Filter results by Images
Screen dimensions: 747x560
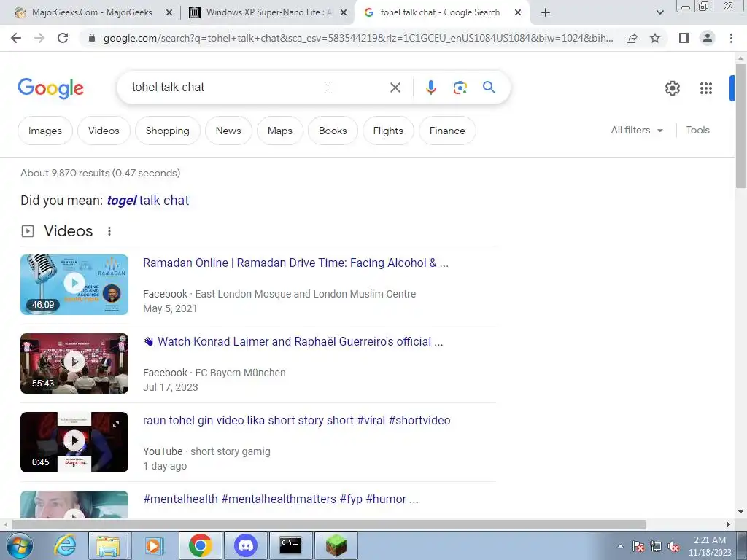click(45, 131)
